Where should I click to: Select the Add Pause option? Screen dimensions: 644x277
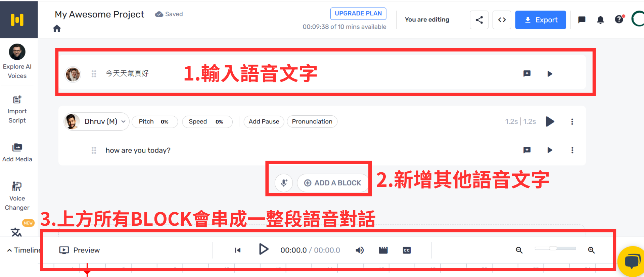(264, 121)
